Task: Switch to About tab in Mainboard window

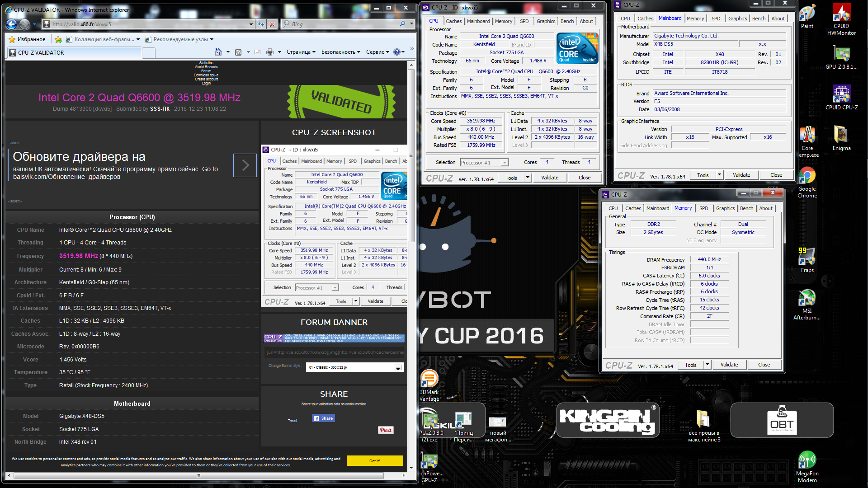Action: pos(778,19)
